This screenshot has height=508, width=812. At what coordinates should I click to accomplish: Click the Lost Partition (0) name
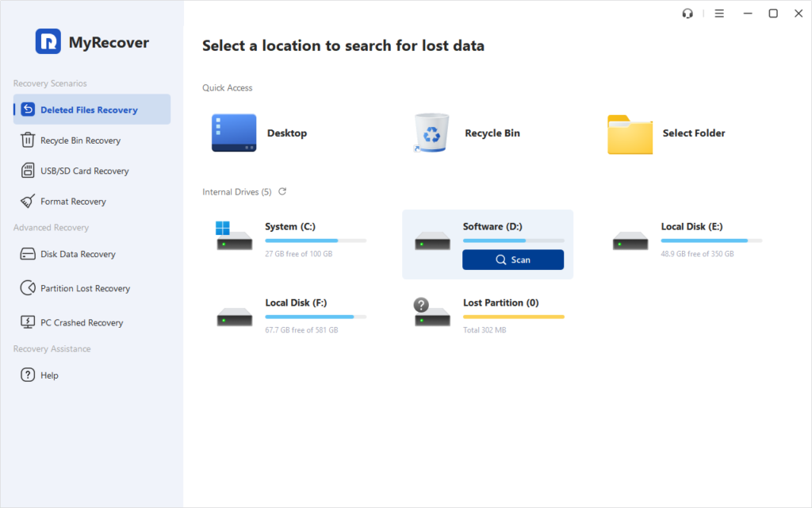501,302
